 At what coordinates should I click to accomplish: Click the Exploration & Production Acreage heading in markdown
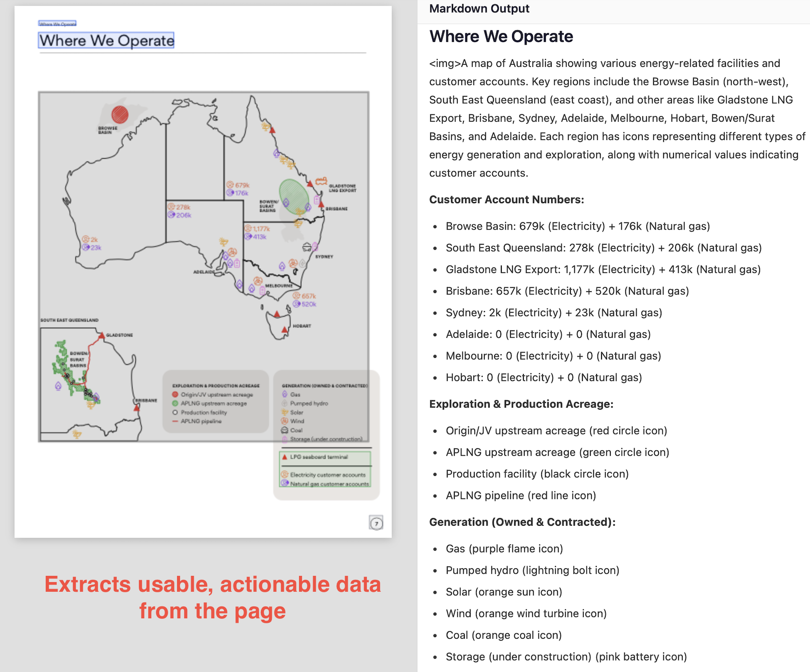click(521, 404)
